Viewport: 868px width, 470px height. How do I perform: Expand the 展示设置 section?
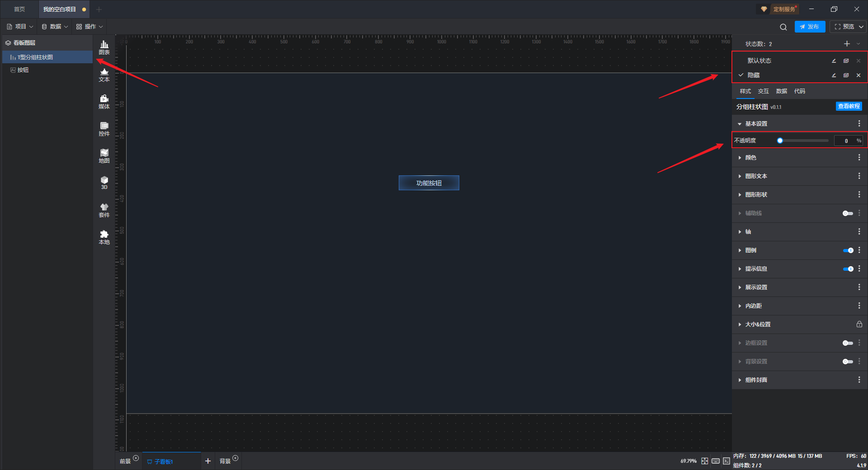740,287
